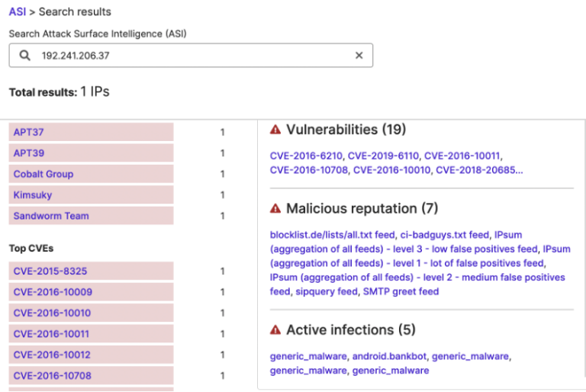Select the Kimsuky threat actor
Screen dimensions: 586x392
(x=92, y=194)
